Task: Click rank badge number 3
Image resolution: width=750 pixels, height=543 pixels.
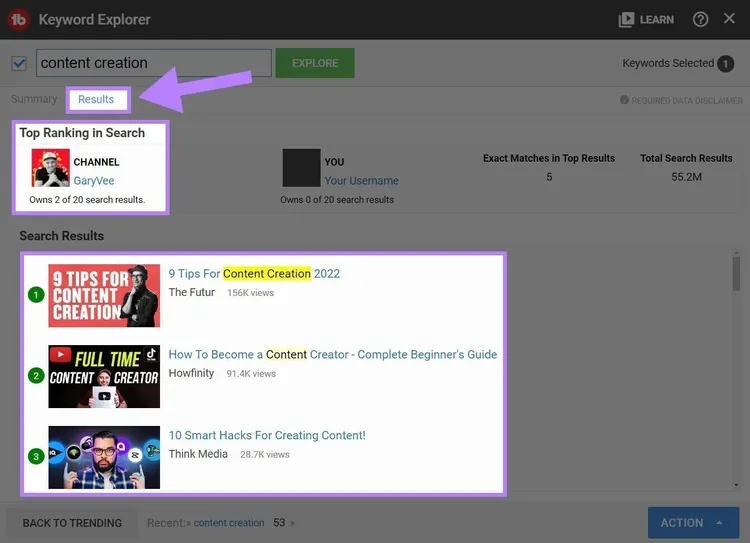Action: [36, 456]
